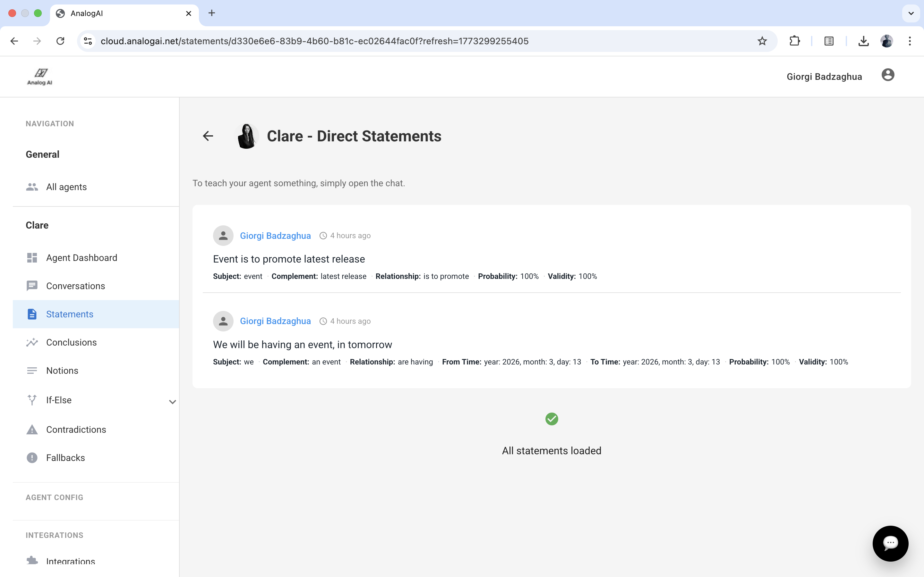Bookmark this page with the star icon
The height and width of the screenshot is (577, 924).
pyautogui.click(x=762, y=41)
